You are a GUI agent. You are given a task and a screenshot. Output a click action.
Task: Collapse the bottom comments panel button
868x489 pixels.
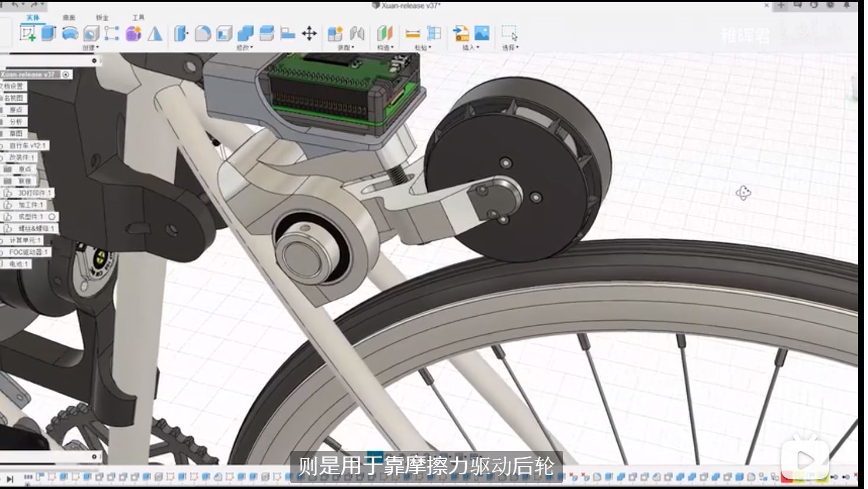coord(94,456)
